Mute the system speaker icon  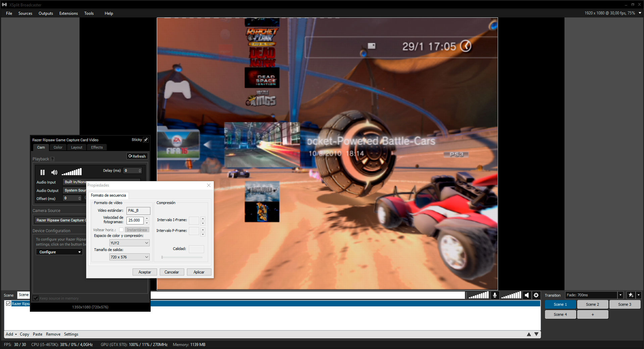[527, 295]
